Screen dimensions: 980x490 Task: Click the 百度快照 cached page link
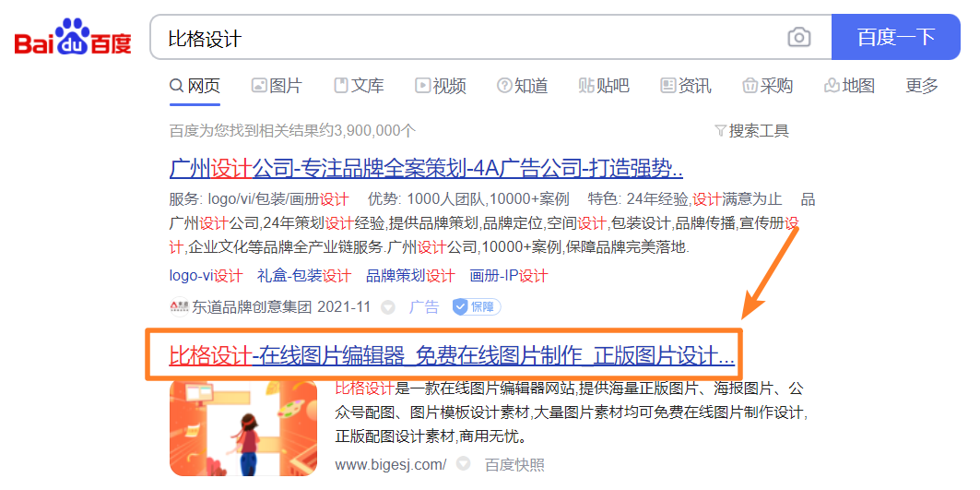514,464
